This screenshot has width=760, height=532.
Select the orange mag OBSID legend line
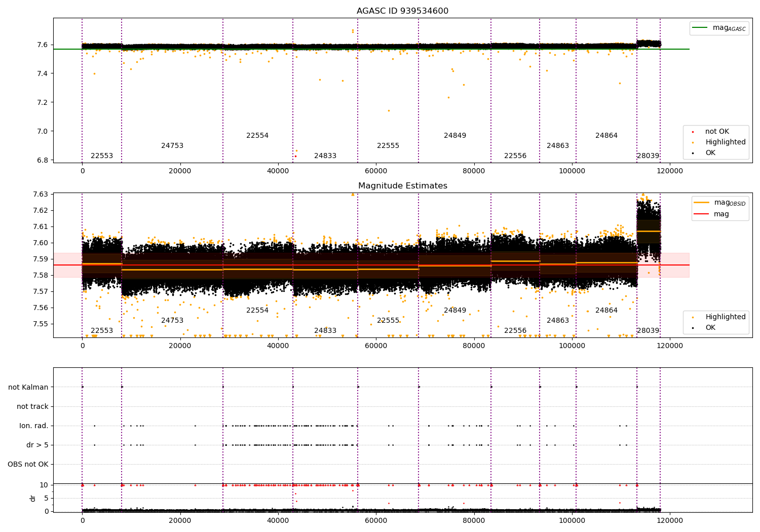click(x=701, y=203)
